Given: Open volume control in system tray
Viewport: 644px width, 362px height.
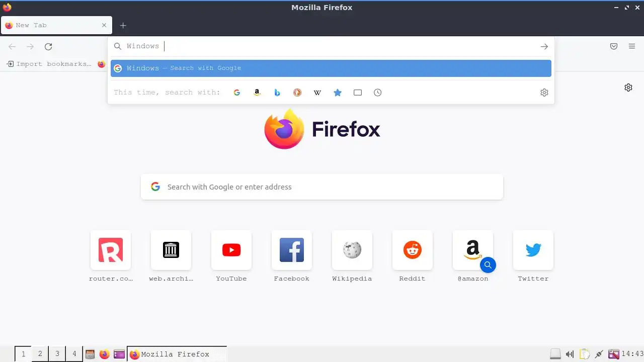Looking at the screenshot, I should click(570, 354).
